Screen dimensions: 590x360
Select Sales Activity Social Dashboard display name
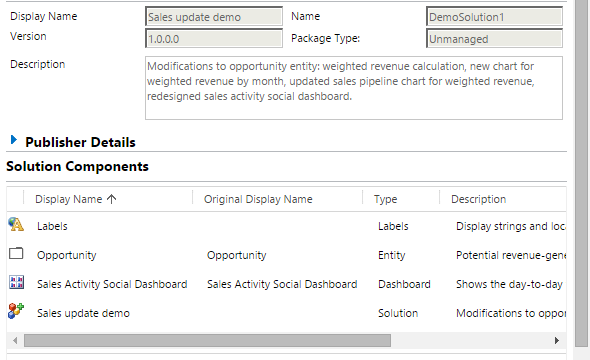(x=112, y=284)
